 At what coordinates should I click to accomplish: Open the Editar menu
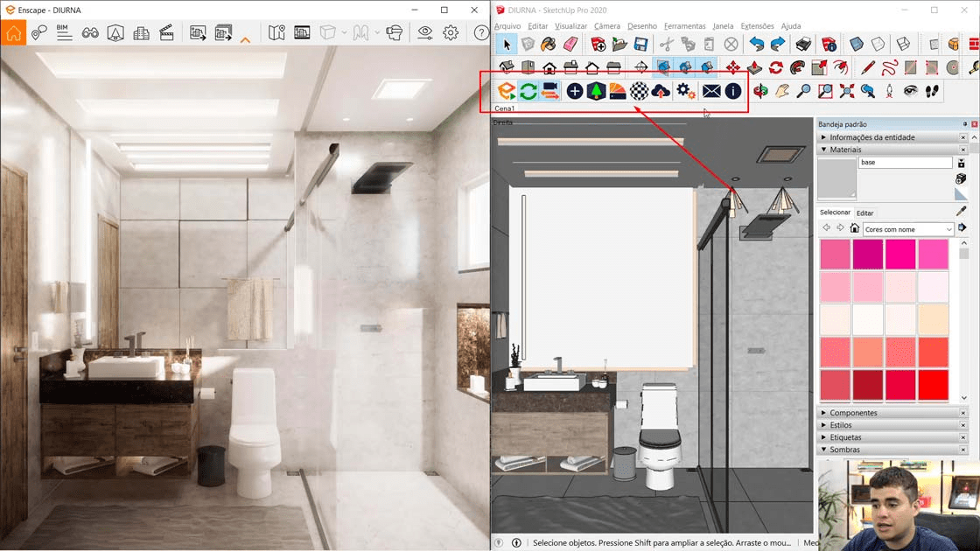click(x=537, y=26)
